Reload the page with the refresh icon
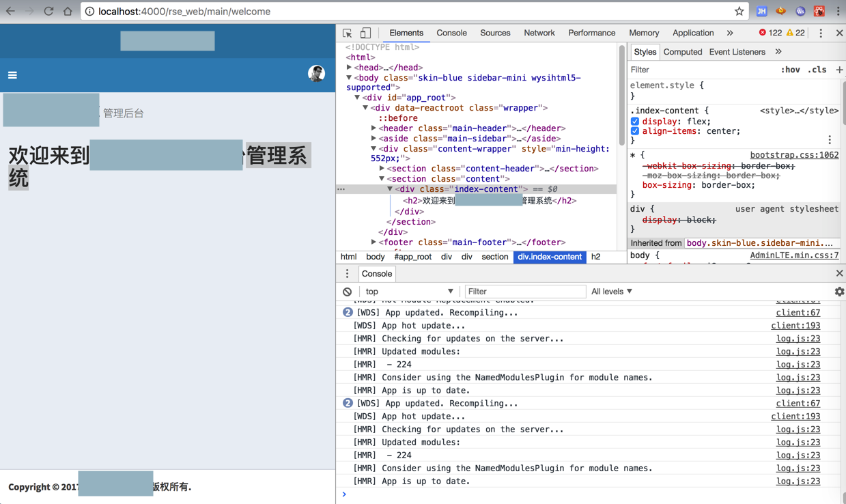This screenshot has height=504, width=846. [x=48, y=11]
